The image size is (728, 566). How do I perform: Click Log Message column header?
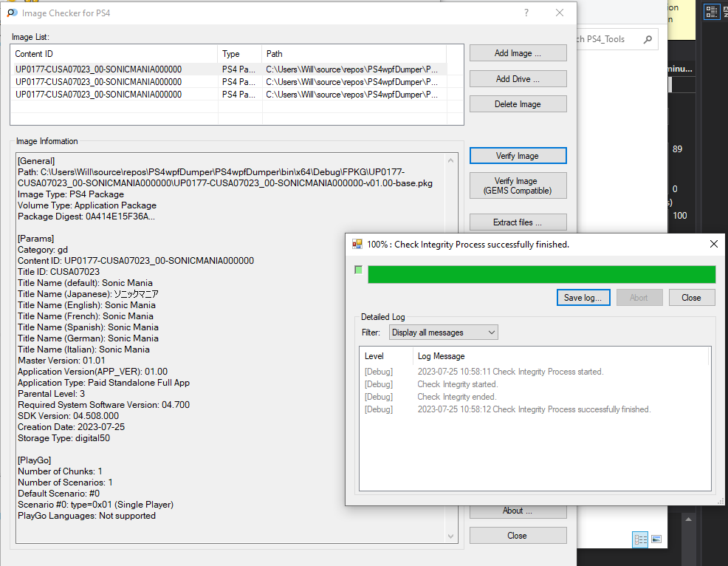coord(560,356)
